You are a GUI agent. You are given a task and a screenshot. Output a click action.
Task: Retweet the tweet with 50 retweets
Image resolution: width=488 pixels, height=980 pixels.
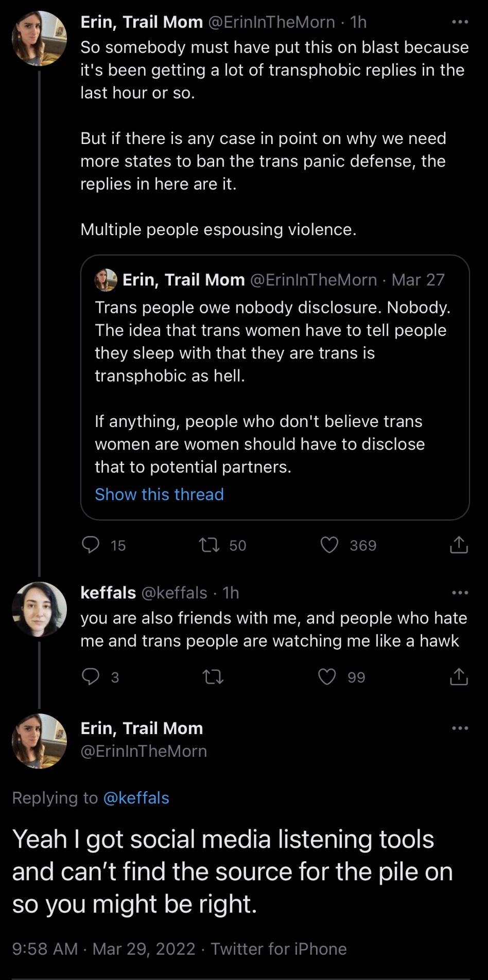pos(210,545)
